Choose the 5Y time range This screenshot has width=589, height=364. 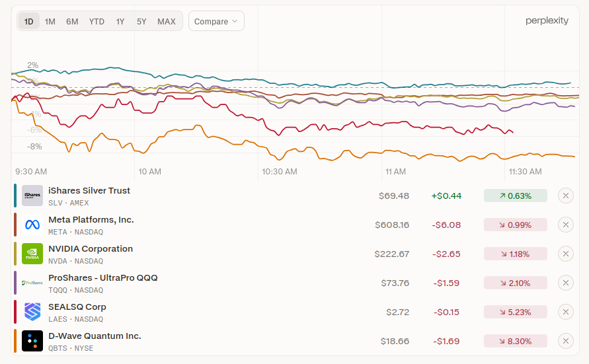141,21
